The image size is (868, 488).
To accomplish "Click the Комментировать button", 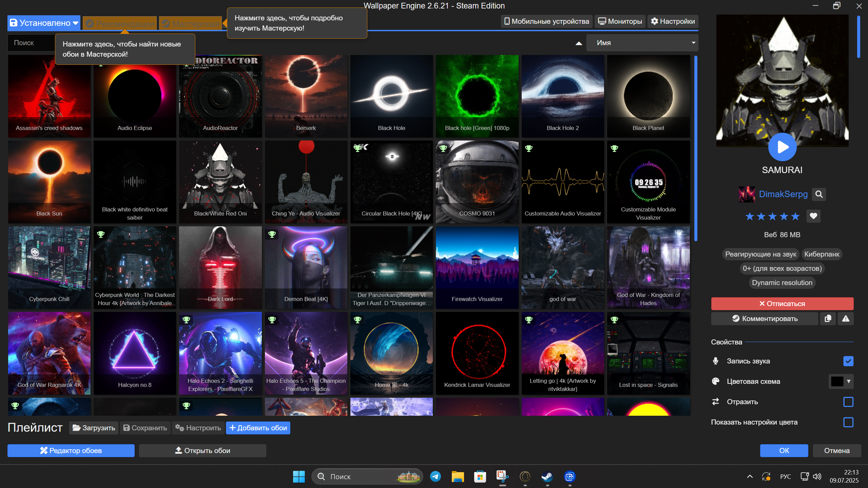I will tap(765, 318).
